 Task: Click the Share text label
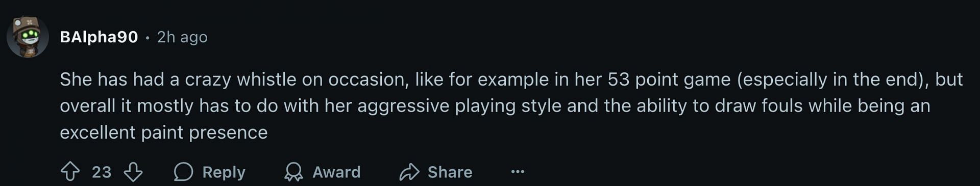pos(450,172)
